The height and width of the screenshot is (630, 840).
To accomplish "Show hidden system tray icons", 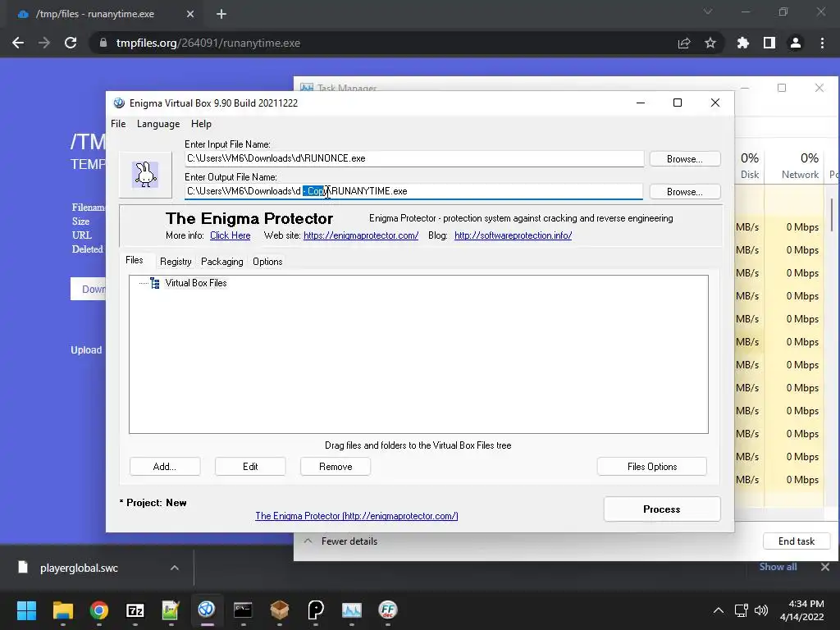I will [719, 610].
